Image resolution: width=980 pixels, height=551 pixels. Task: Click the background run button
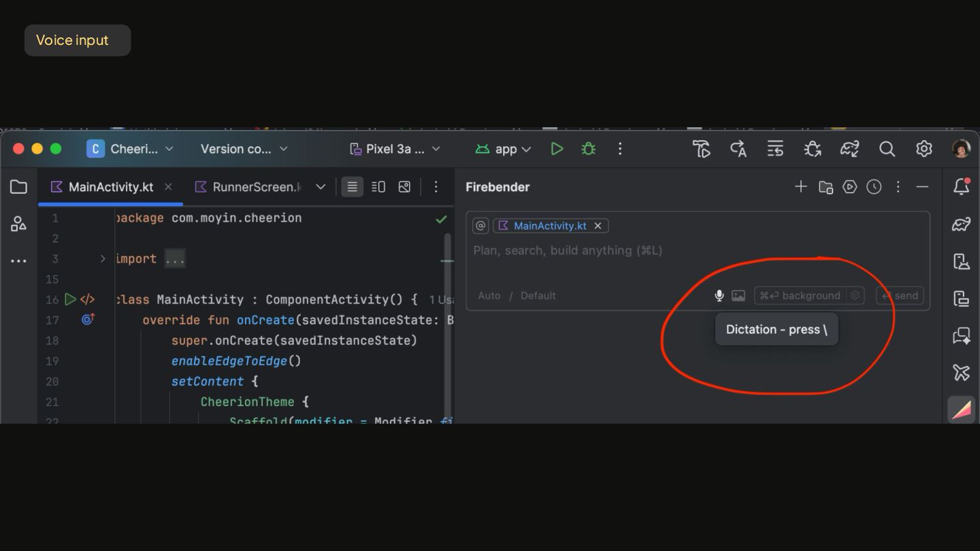[x=802, y=295]
